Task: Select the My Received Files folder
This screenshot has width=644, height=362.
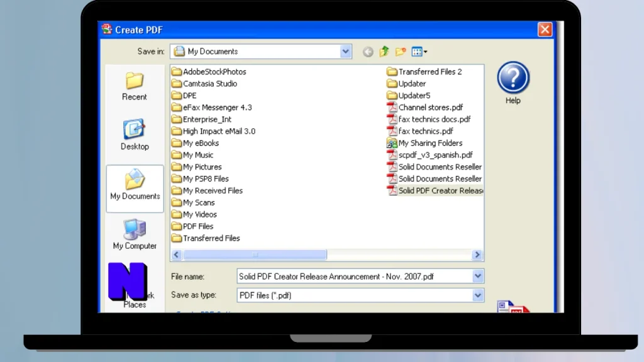Action: pos(208,191)
